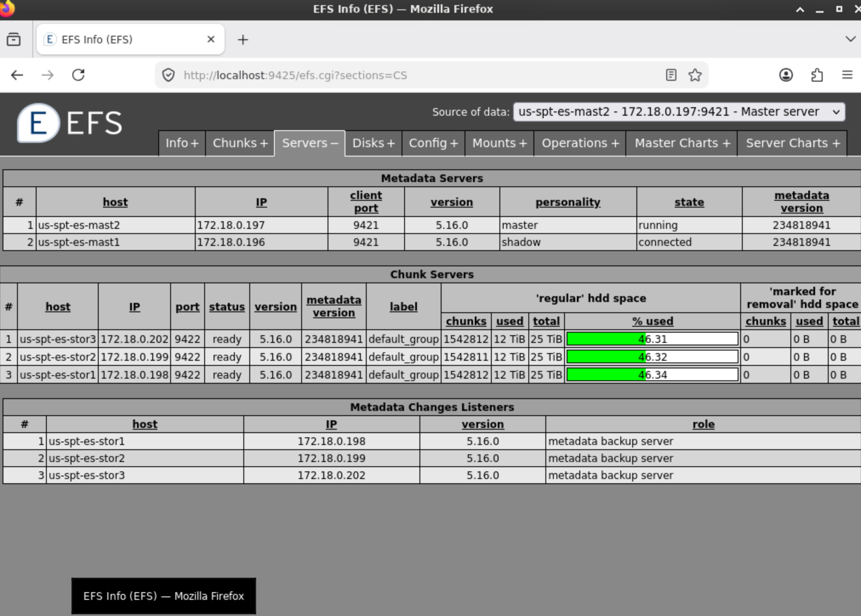Expand the Mounts + section tab
861x616 pixels.
pyautogui.click(x=499, y=143)
